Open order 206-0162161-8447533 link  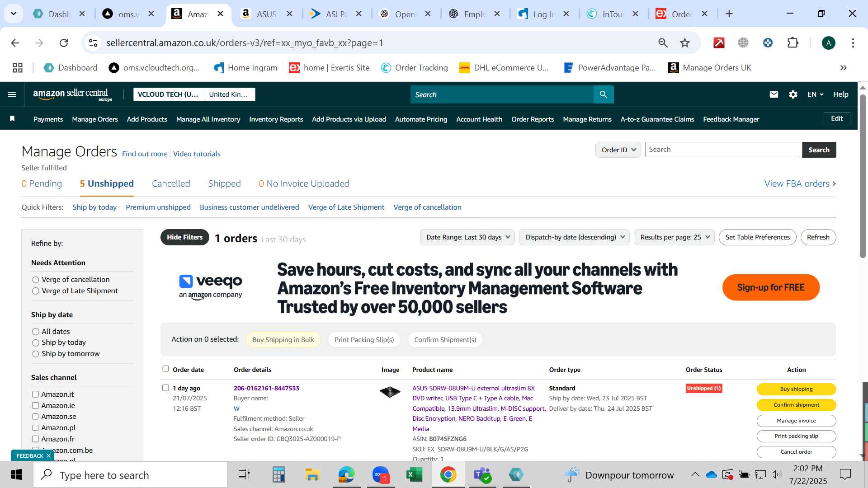[x=266, y=388]
